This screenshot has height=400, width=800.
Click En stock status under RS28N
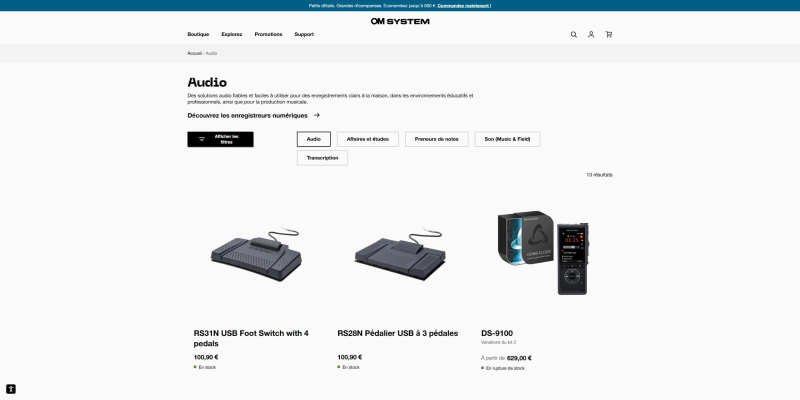pyautogui.click(x=351, y=367)
